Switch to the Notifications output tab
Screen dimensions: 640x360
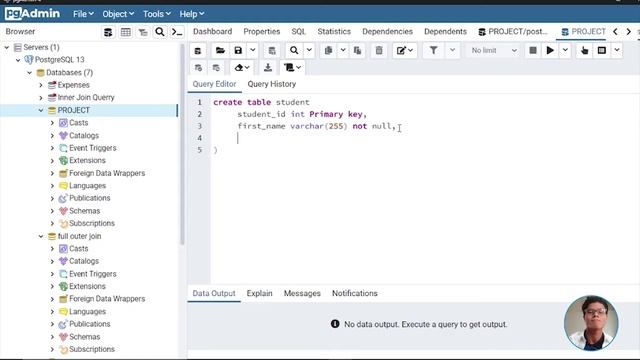pos(355,293)
